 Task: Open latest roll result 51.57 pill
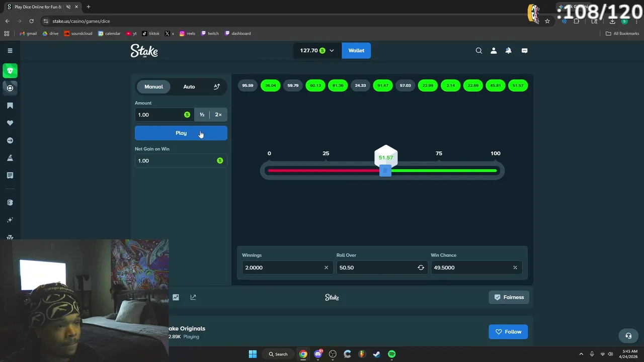518,85
